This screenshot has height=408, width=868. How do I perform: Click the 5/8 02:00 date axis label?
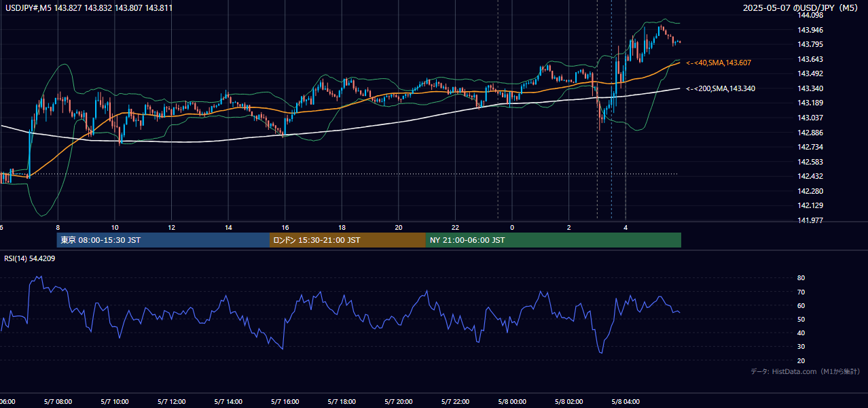coord(568,402)
